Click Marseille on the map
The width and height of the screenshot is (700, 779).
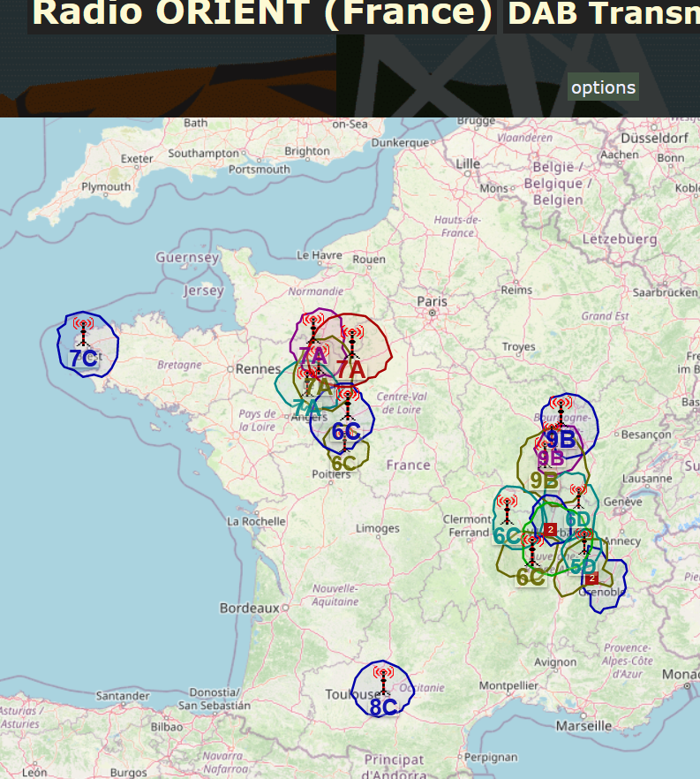point(583,726)
